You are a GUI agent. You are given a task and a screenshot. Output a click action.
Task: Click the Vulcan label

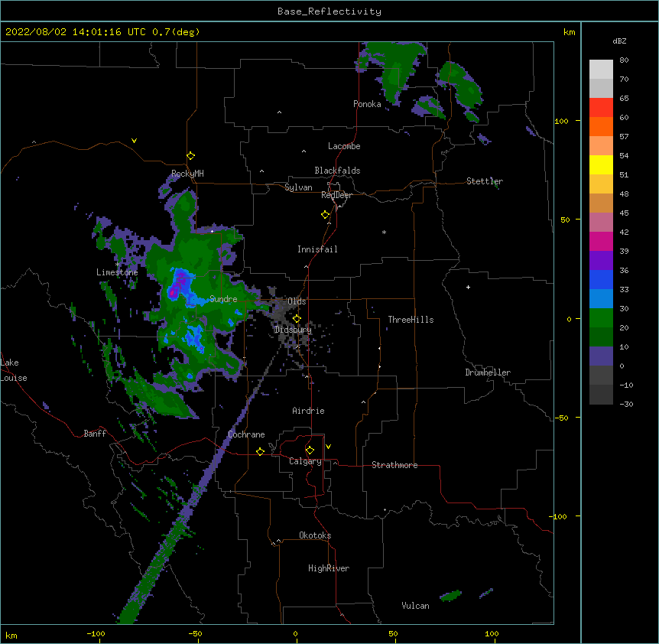click(415, 606)
